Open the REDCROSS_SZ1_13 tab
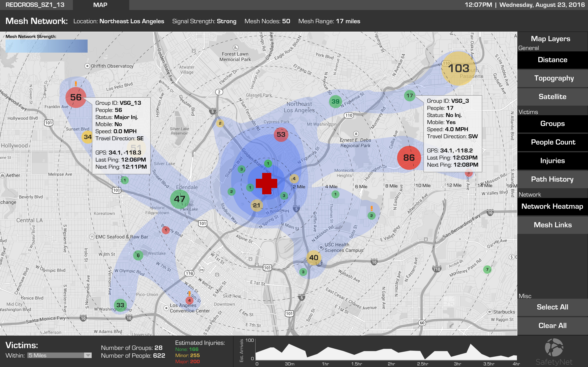The height and width of the screenshot is (367, 588). click(35, 5)
